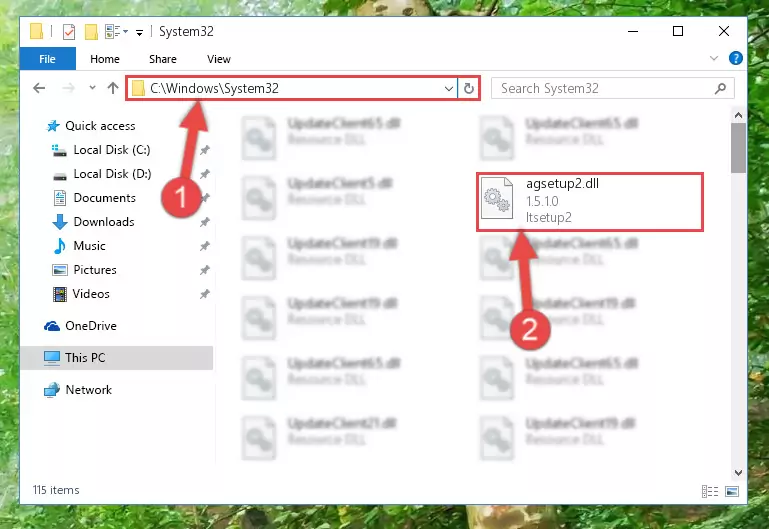Click the pin icon next to Pictures
This screenshot has height=529, width=769.
tap(205, 270)
